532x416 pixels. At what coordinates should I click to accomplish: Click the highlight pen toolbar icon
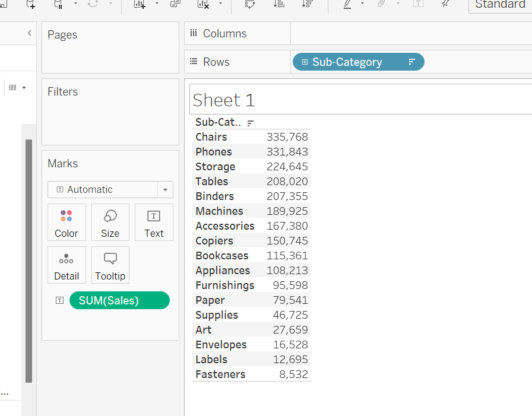coord(347,4)
